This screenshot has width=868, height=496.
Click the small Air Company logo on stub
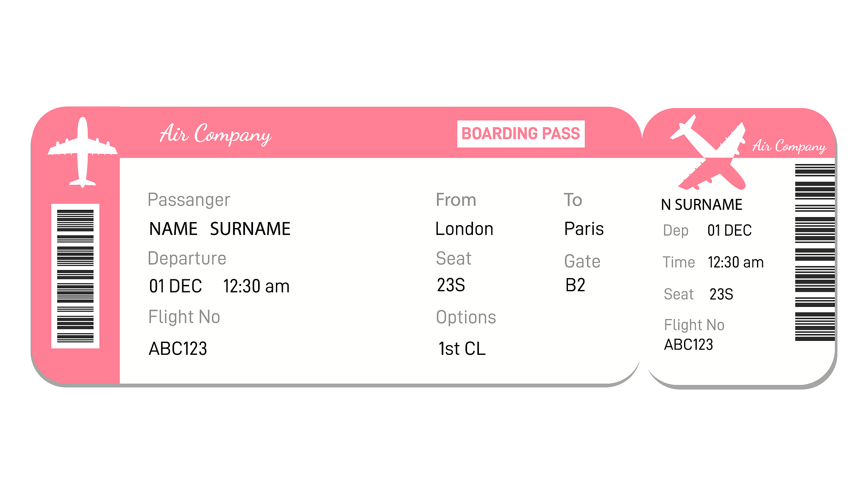coord(789,146)
